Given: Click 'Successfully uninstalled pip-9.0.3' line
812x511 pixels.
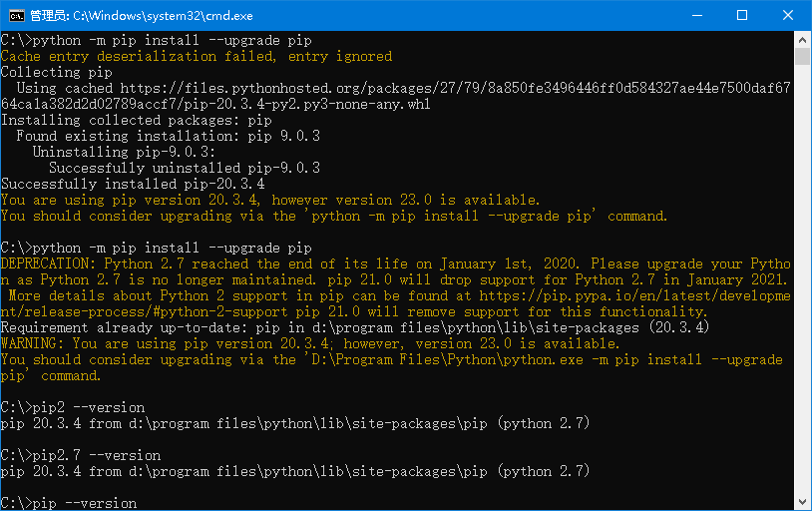Looking at the screenshot, I should 185,168.
